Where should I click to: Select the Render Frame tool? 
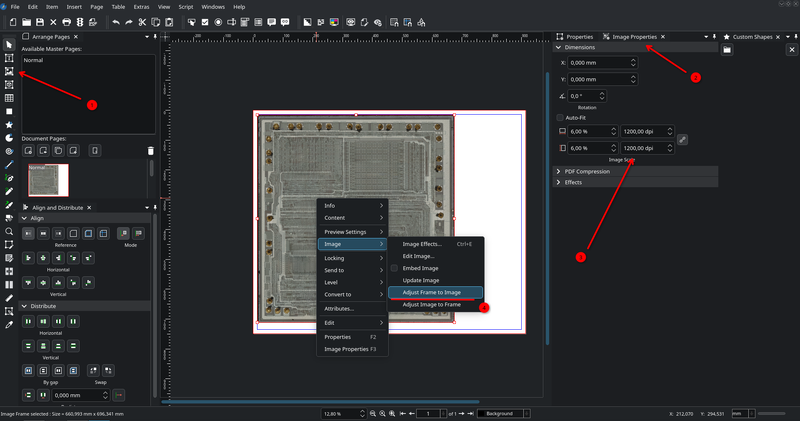(9, 85)
